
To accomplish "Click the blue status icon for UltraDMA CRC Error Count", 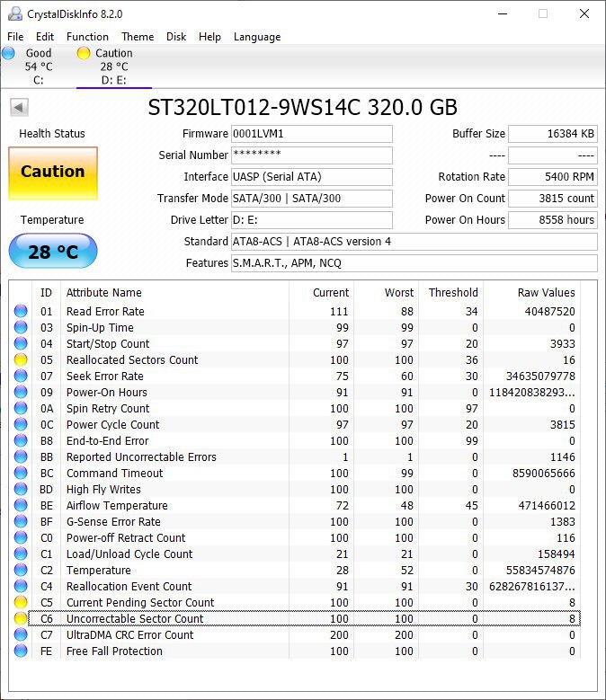I will point(21,634).
